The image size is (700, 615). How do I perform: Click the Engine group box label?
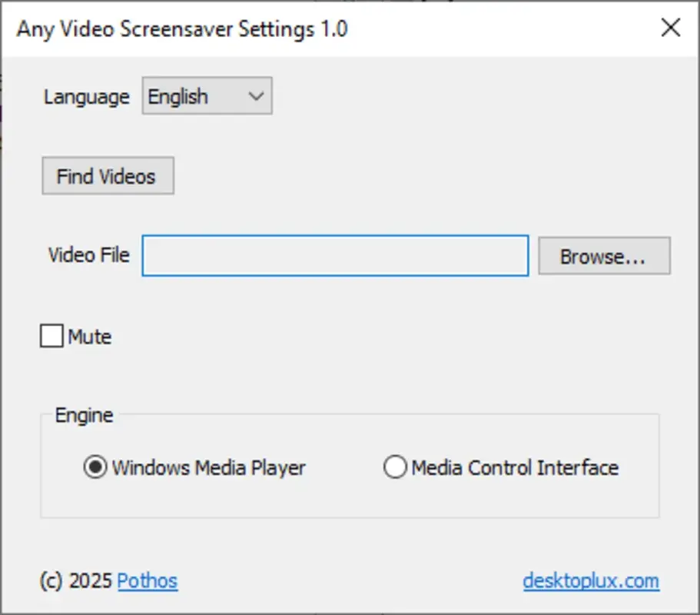[x=82, y=415]
